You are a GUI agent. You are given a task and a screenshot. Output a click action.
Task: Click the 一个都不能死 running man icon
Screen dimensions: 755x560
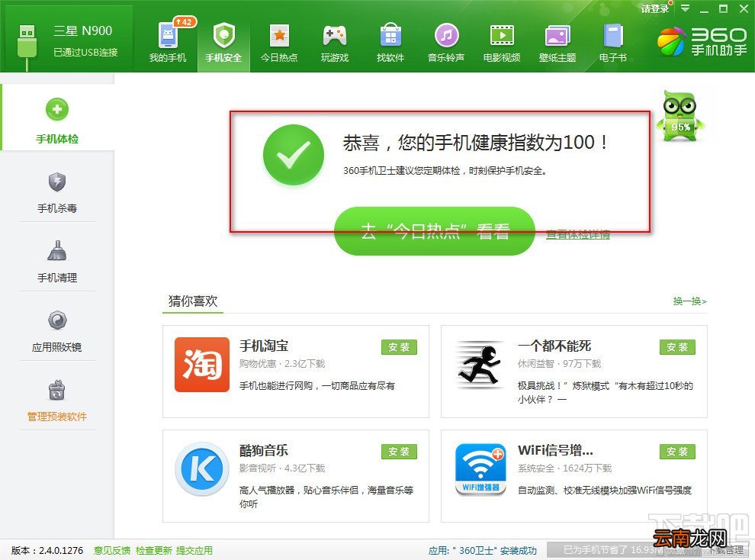[480, 365]
